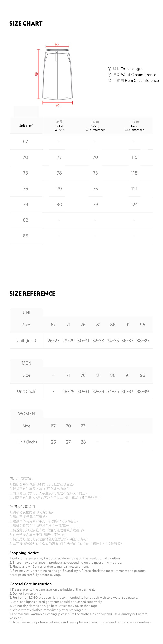Select the UNI section label
This screenshot has width=163, height=644.
26,312
